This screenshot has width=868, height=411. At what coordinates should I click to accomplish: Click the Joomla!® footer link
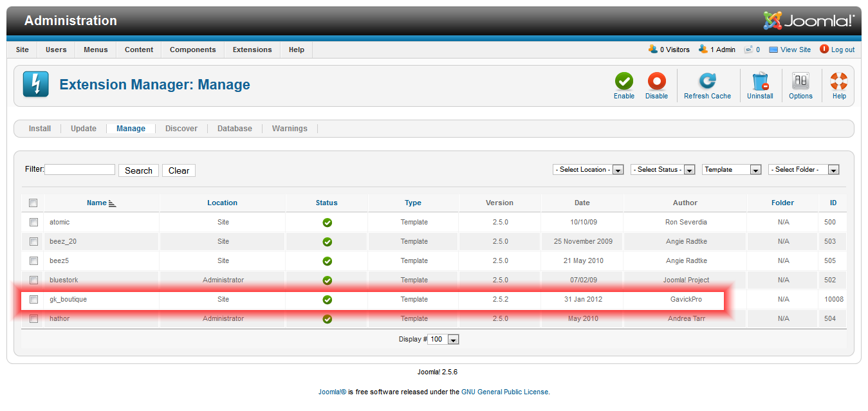point(332,392)
